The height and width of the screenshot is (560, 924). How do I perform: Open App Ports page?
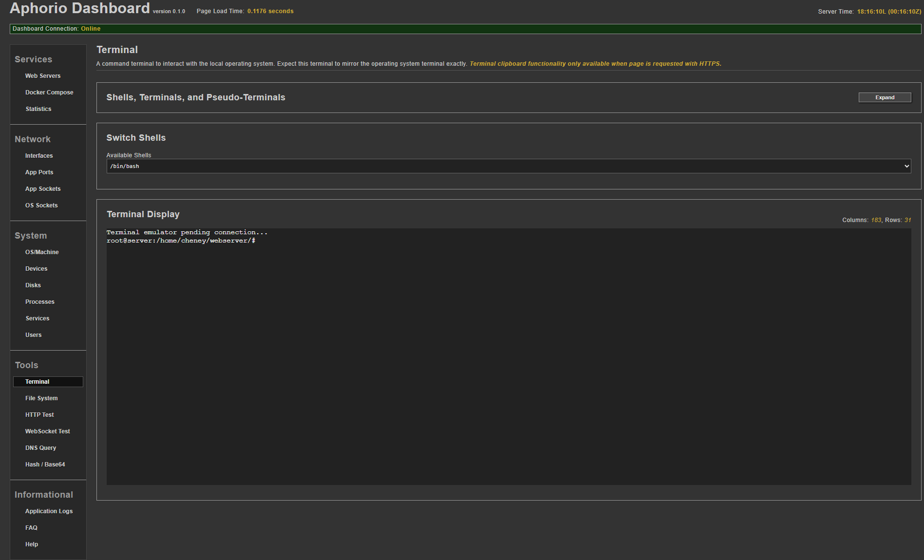click(x=39, y=172)
